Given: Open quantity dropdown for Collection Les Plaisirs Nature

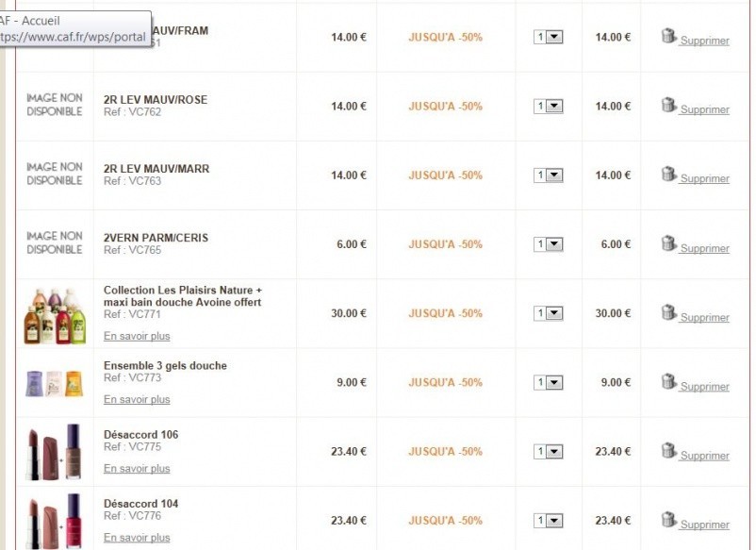Looking at the screenshot, I should (549, 313).
